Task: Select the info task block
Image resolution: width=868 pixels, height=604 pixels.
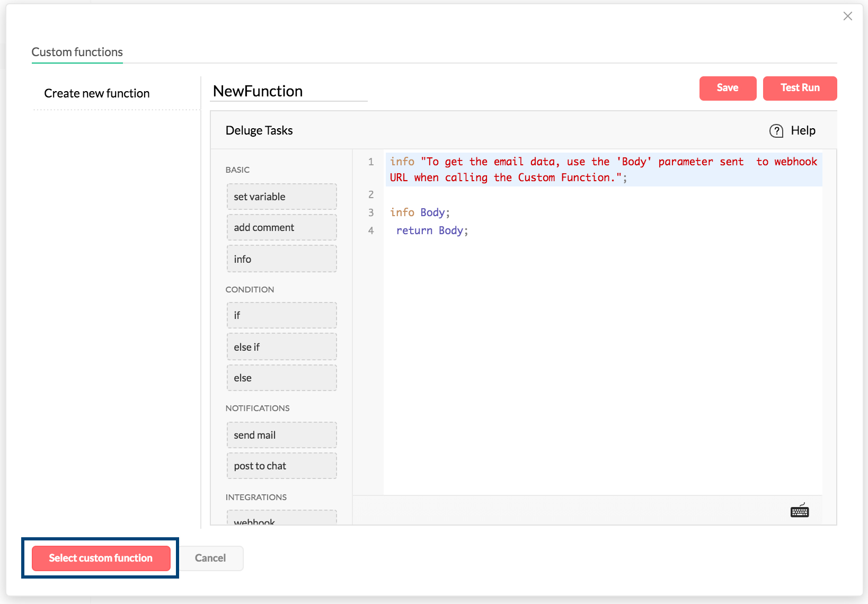Action: [x=281, y=259]
